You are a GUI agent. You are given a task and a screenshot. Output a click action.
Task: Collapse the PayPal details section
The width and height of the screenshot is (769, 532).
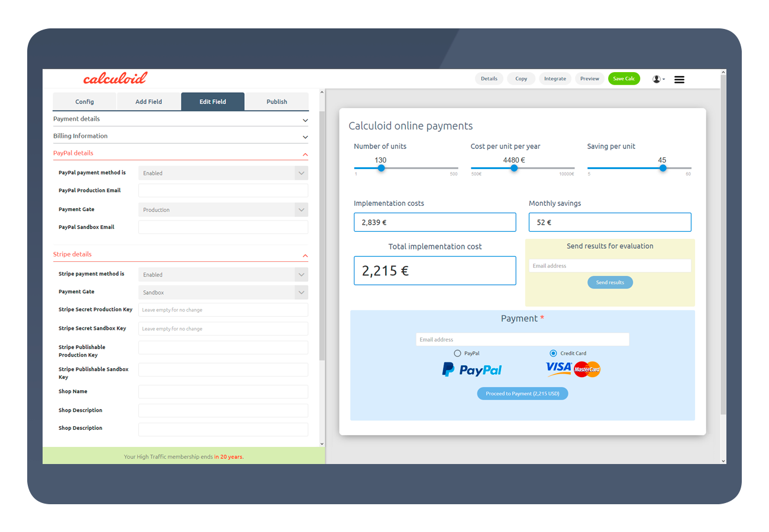(x=180, y=154)
